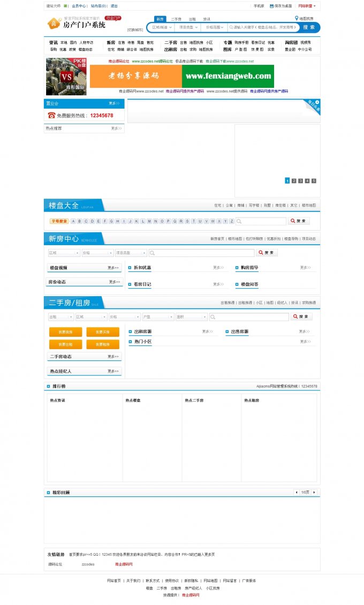Click the 新房中心 keyword input field

[x=201, y=253]
